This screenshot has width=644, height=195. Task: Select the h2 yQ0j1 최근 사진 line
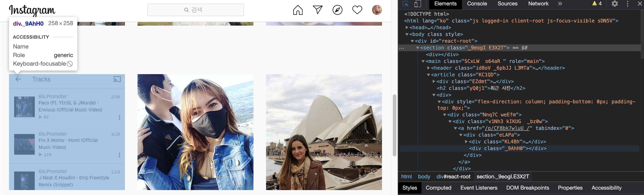click(481, 88)
